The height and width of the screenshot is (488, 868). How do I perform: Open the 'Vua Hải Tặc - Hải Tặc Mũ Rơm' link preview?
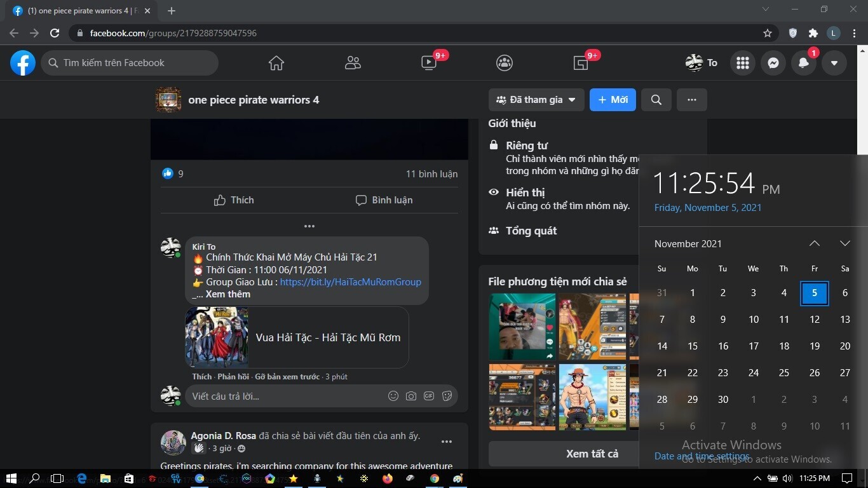pos(297,337)
